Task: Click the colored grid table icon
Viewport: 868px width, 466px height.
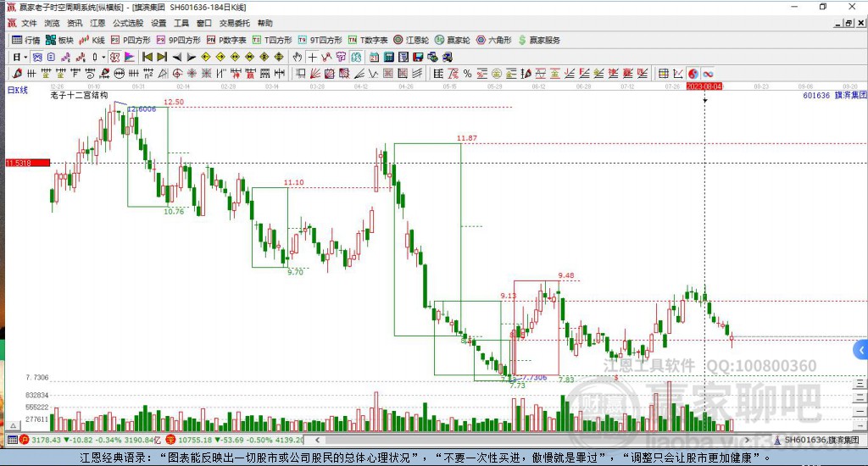Action: click(x=664, y=73)
